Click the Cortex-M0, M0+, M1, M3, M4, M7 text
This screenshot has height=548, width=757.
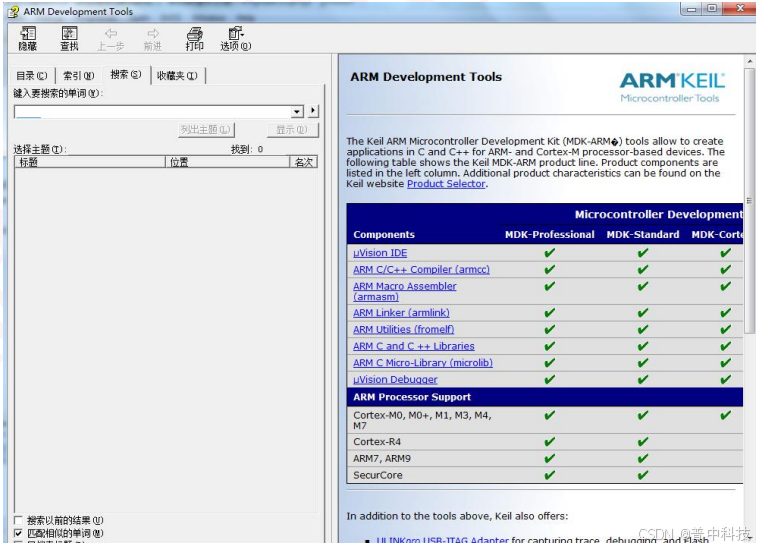(422, 420)
